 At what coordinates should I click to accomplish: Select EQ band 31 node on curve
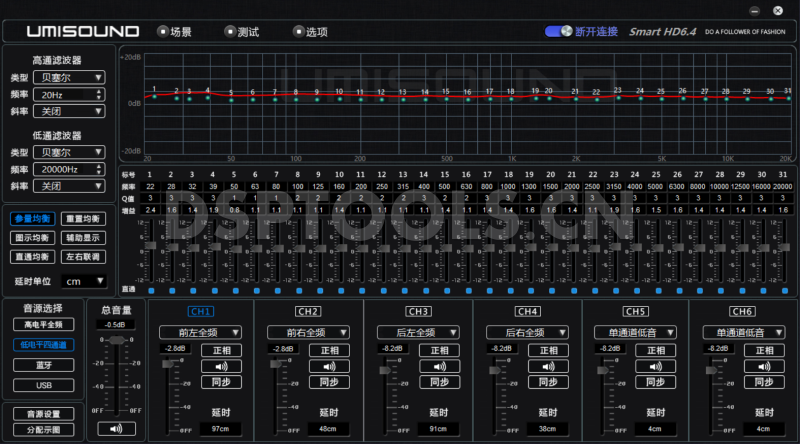[x=788, y=98]
